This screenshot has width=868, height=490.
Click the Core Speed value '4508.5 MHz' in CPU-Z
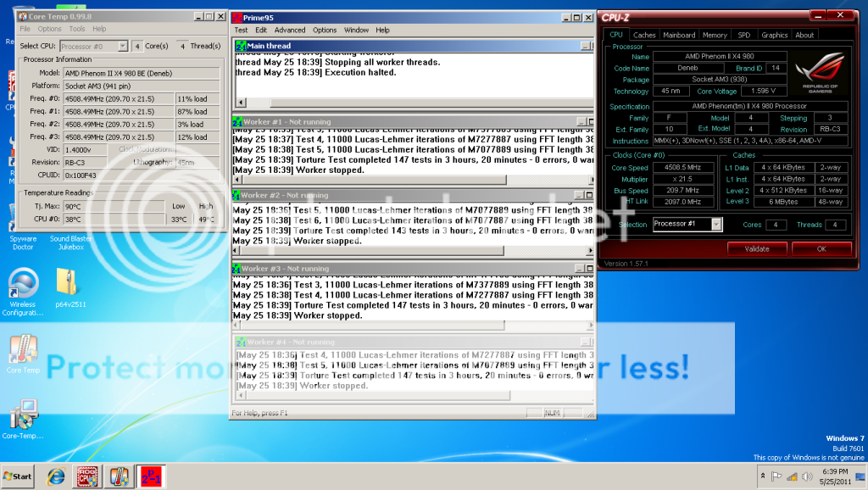click(x=683, y=167)
